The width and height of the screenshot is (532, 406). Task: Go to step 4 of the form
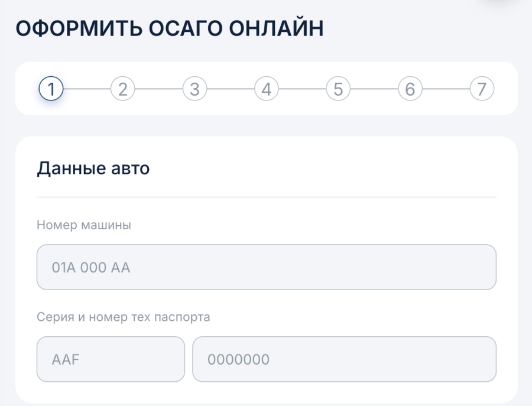(267, 89)
